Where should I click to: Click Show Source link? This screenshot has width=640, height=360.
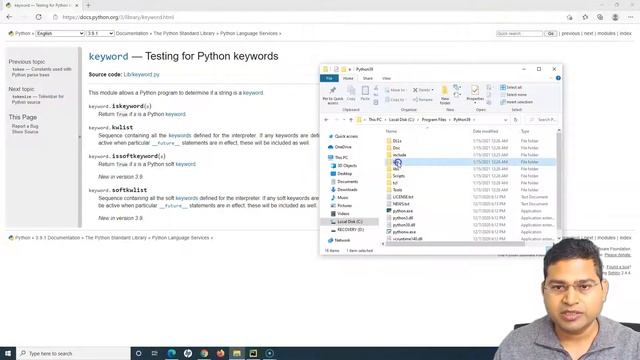click(x=25, y=132)
